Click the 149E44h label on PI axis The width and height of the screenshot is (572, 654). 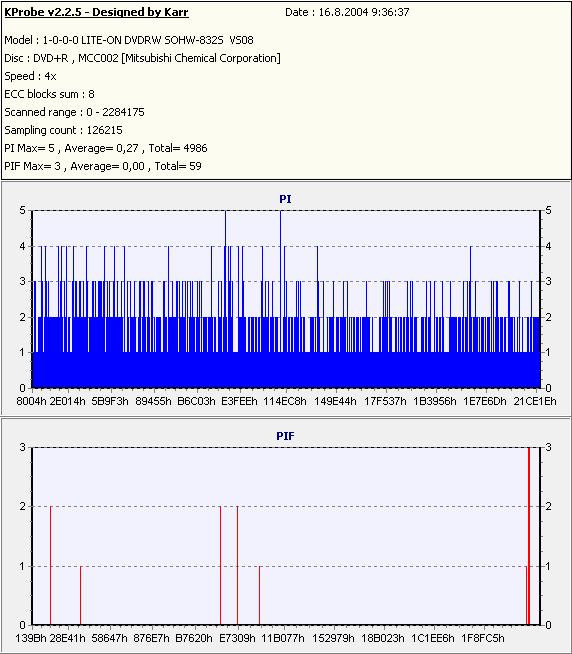(x=335, y=401)
